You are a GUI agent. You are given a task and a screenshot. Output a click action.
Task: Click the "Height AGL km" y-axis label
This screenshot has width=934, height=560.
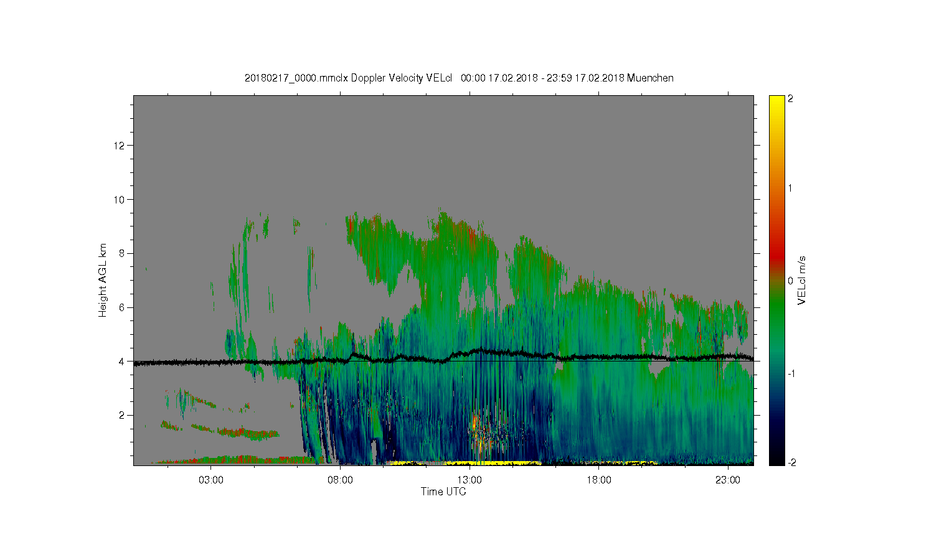point(103,280)
